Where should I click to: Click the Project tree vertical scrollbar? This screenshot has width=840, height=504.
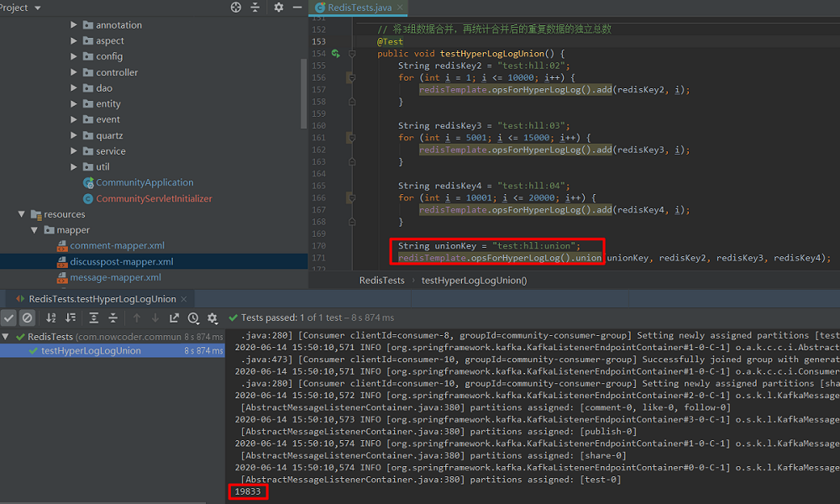[x=304, y=94]
